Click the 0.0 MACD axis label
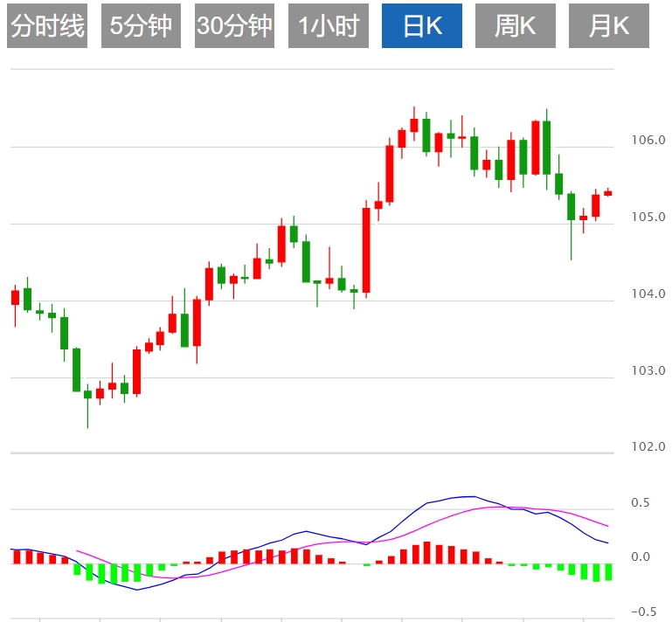The image size is (672, 622). (641, 556)
